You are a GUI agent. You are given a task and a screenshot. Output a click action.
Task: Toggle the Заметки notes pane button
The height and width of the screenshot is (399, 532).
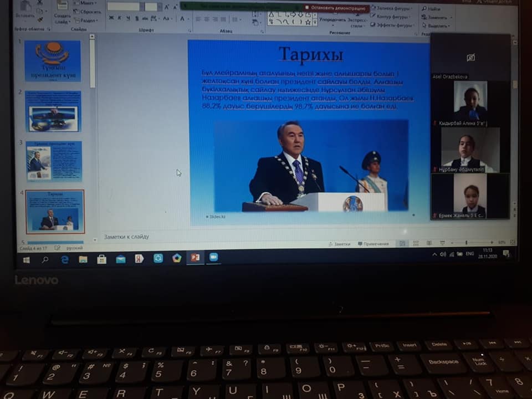(339, 244)
